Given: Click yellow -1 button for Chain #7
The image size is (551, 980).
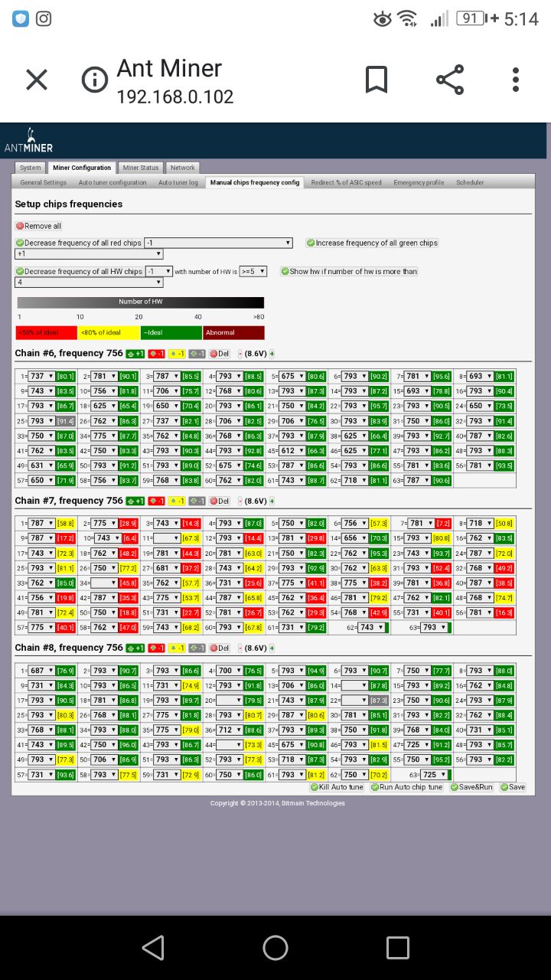Looking at the screenshot, I should tap(177, 501).
